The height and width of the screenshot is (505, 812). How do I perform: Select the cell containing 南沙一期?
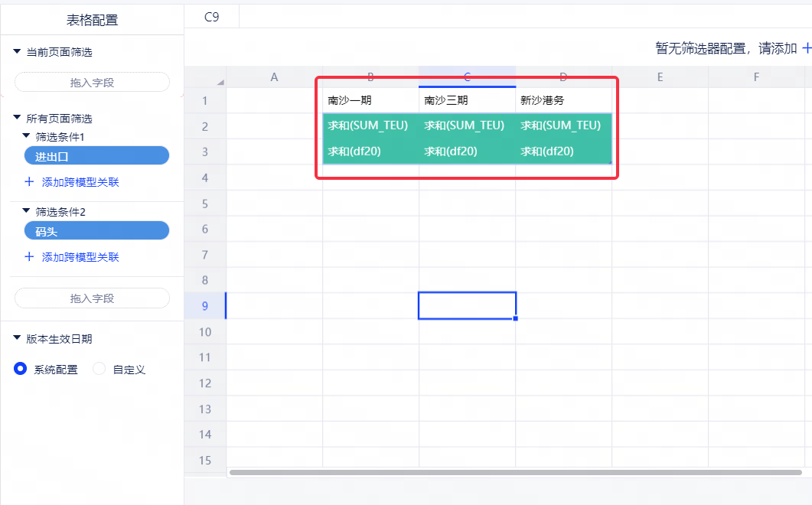pos(370,100)
